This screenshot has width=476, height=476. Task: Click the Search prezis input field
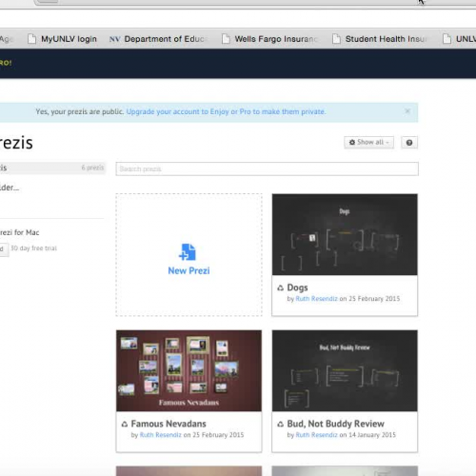coord(267,169)
